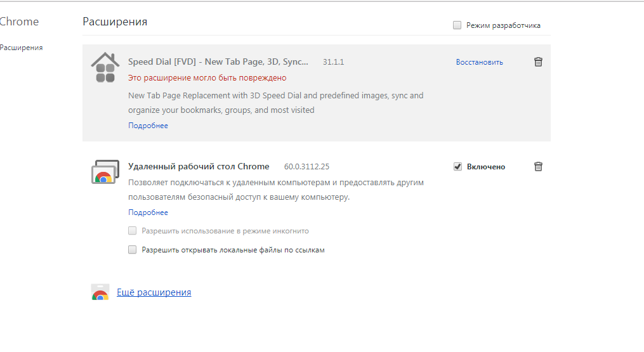Select Расширения in the left sidebar

pos(22,48)
